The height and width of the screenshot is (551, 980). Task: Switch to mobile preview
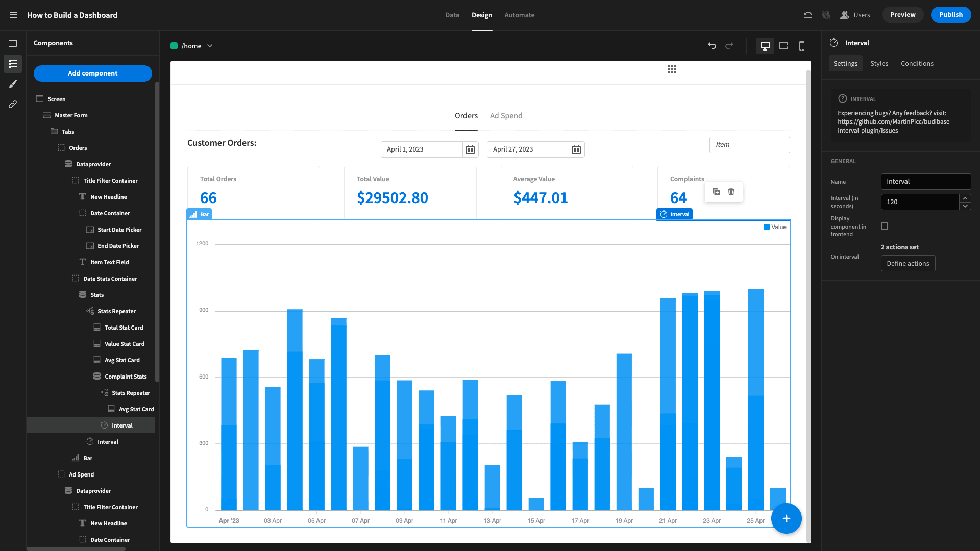click(802, 46)
